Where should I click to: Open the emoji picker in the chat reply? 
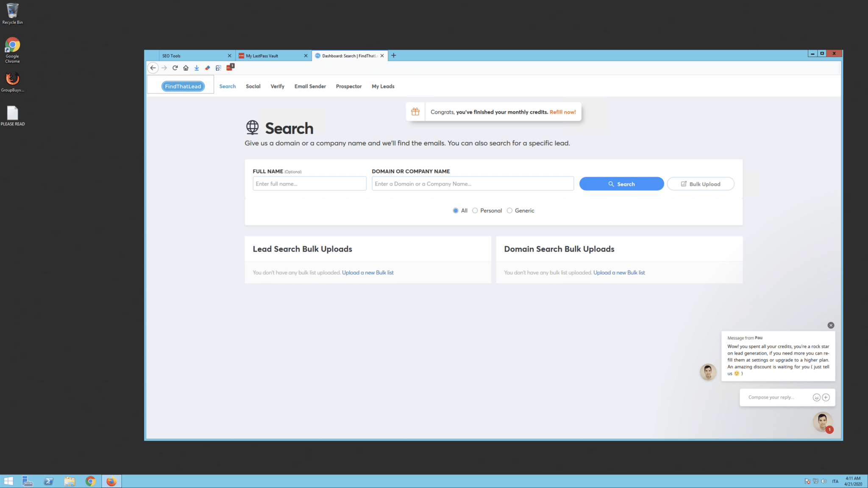click(816, 397)
